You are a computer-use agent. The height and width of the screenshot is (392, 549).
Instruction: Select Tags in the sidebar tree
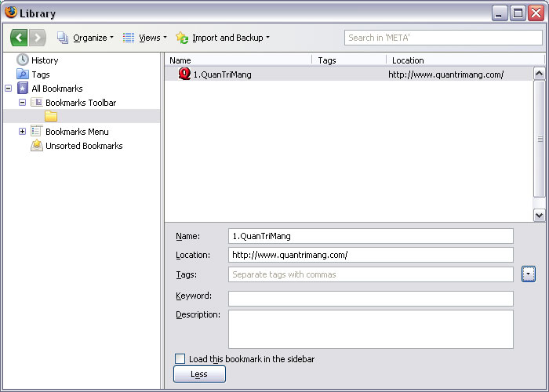pyautogui.click(x=41, y=74)
